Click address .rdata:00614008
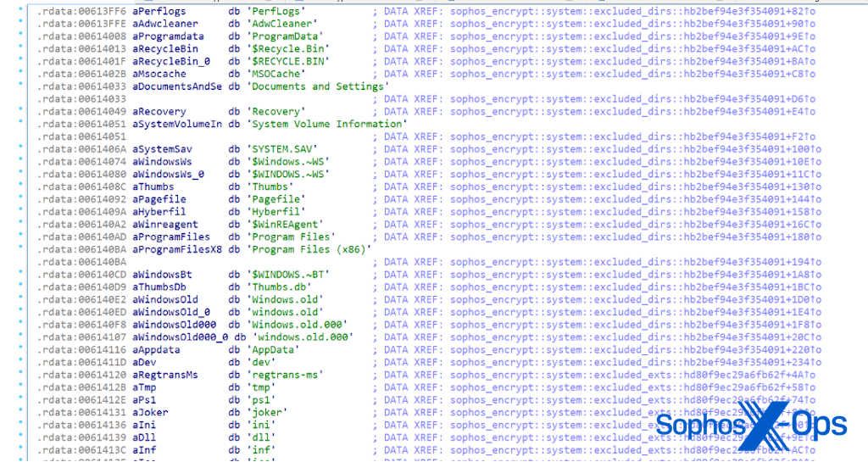This screenshot has height=462, width=868. (81, 36)
